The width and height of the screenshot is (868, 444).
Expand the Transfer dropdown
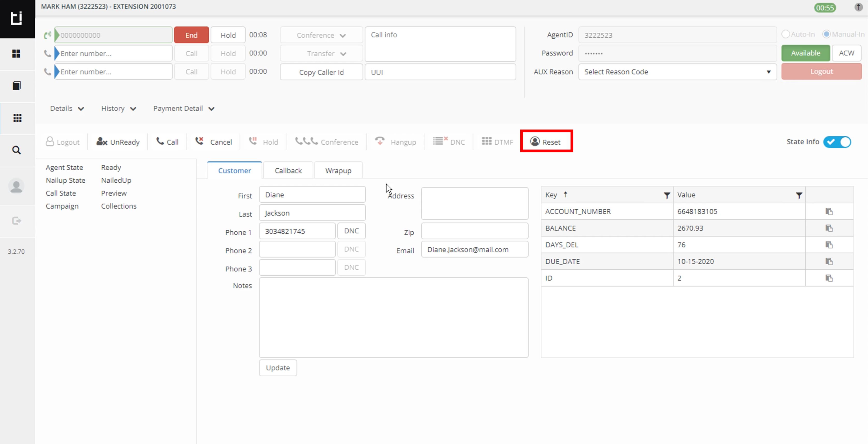pos(321,53)
